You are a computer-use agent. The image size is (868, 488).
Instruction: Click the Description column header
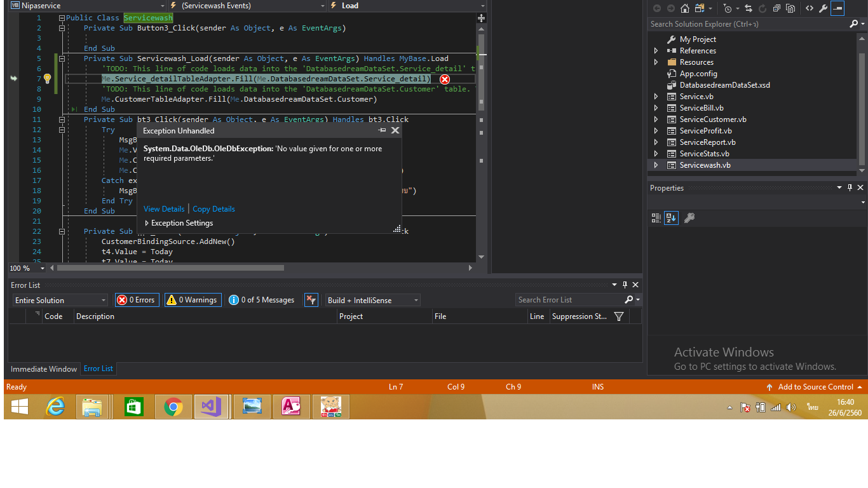[205, 316]
